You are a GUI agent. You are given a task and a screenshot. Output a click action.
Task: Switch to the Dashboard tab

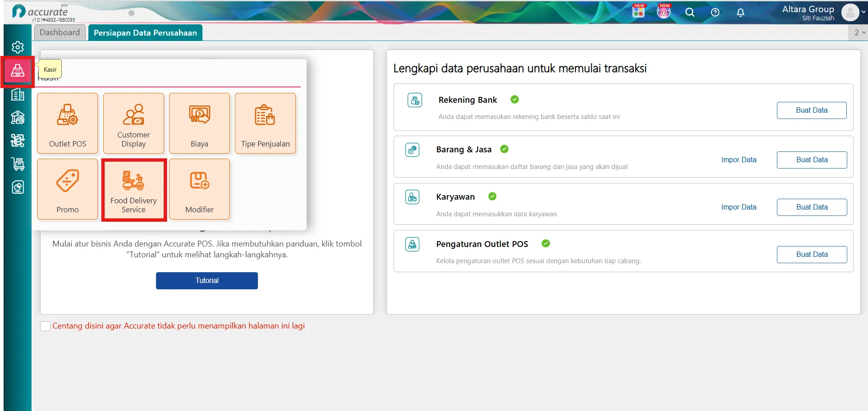[x=60, y=32]
